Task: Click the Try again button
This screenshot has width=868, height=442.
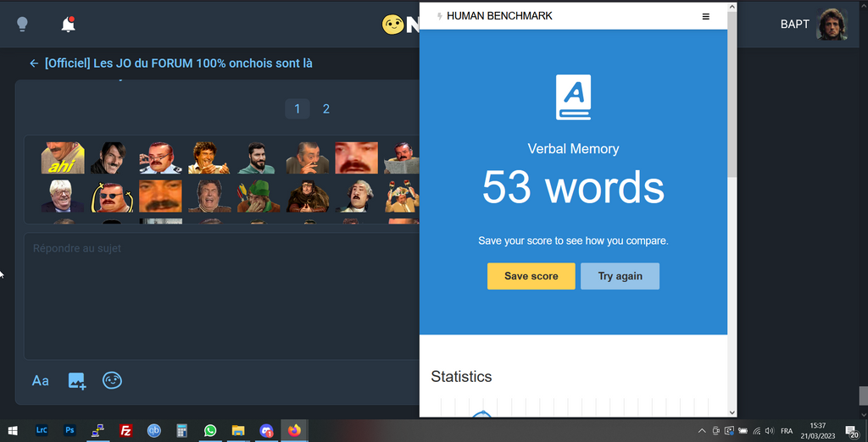Action: (620, 276)
